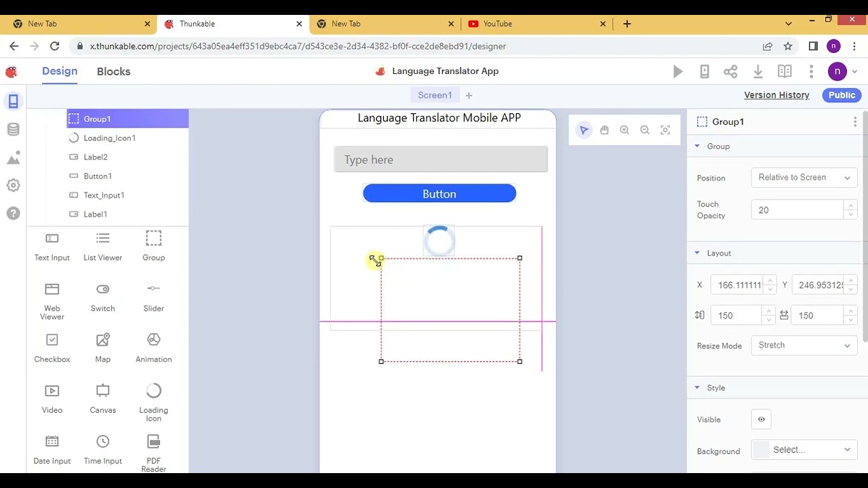Image resolution: width=868 pixels, height=488 pixels.
Task: Click the download app icon
Action: (758, 71)
